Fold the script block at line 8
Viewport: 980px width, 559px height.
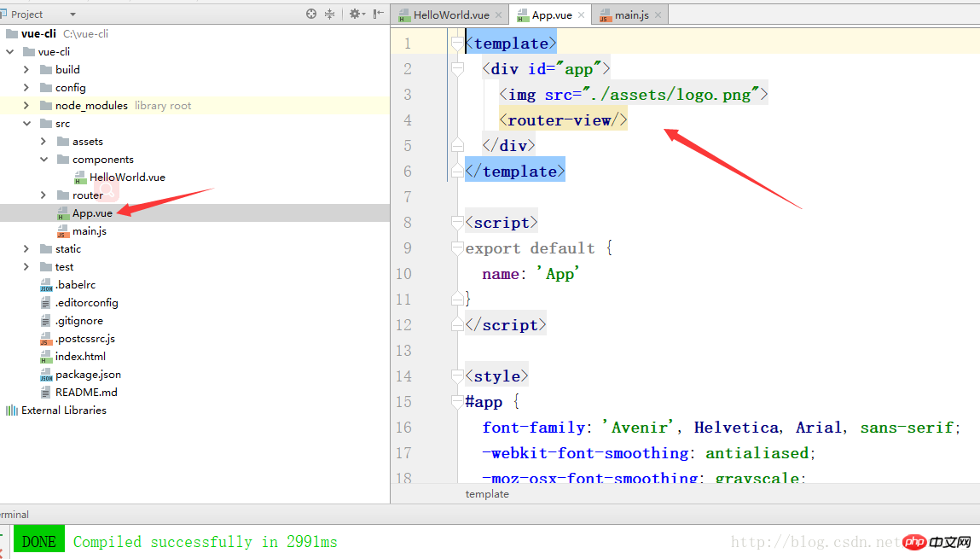tap(457, 223)
